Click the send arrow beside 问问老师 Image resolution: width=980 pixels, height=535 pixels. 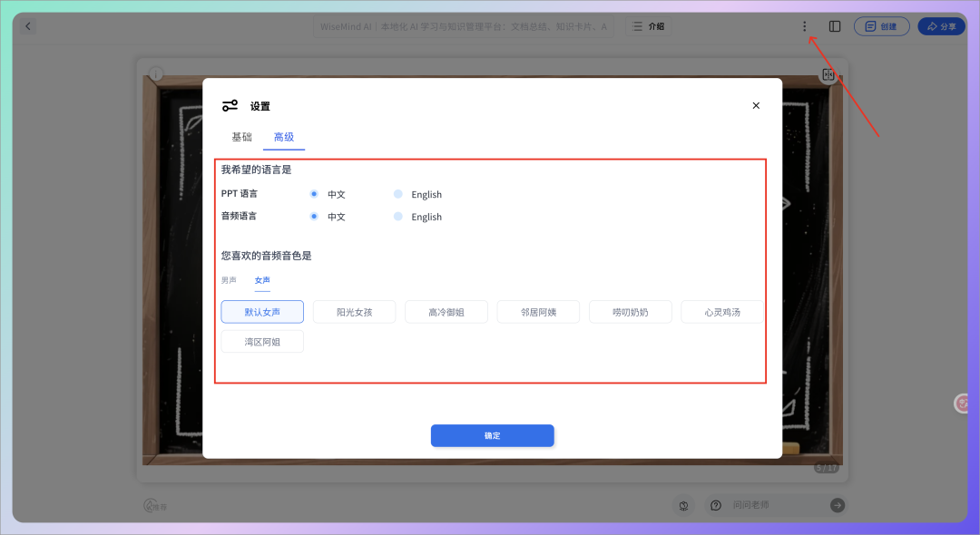[838, 505]
